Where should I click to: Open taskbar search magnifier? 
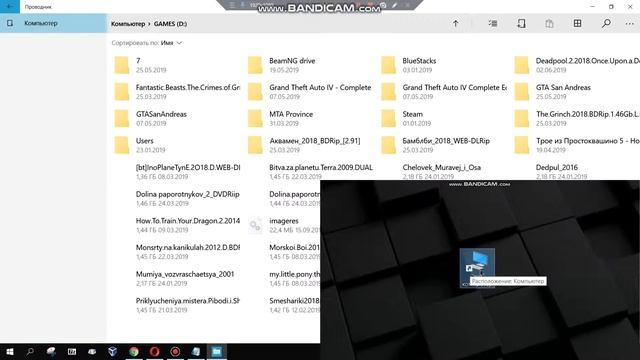(30, 351)
